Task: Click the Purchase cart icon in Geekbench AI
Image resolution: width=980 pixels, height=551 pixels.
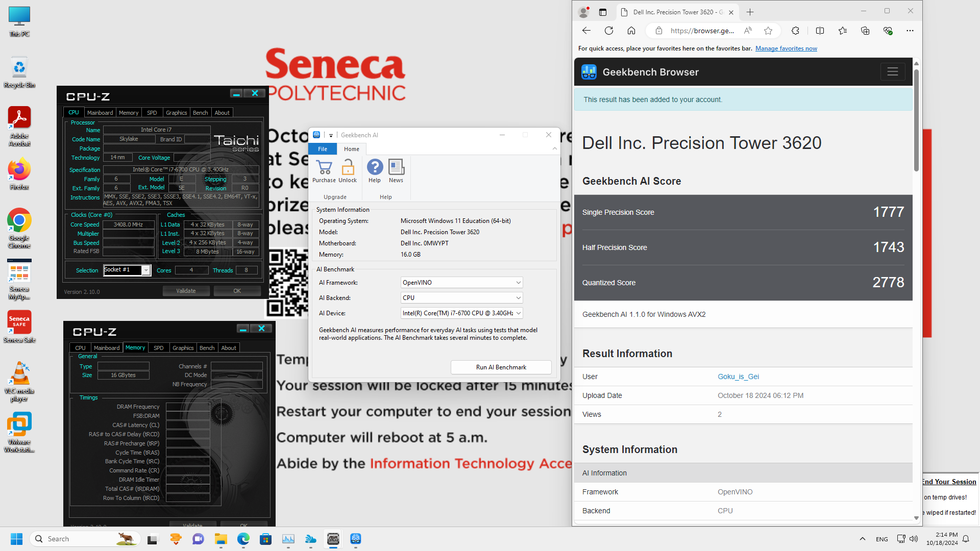Action: click(324, 171)
